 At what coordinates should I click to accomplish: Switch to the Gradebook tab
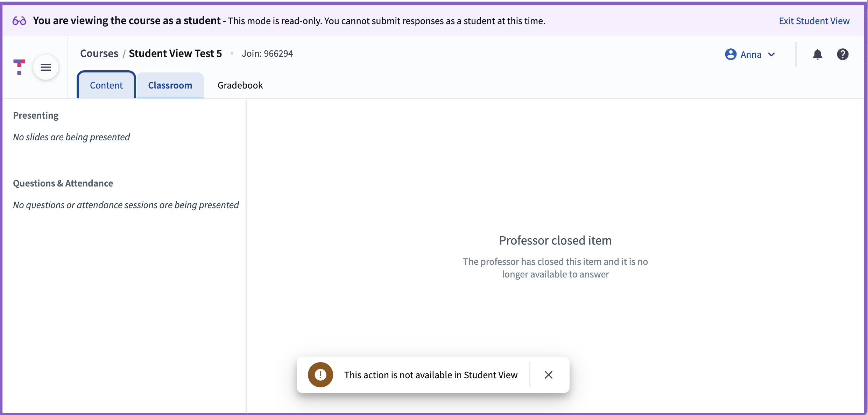(x=240, y=85)
